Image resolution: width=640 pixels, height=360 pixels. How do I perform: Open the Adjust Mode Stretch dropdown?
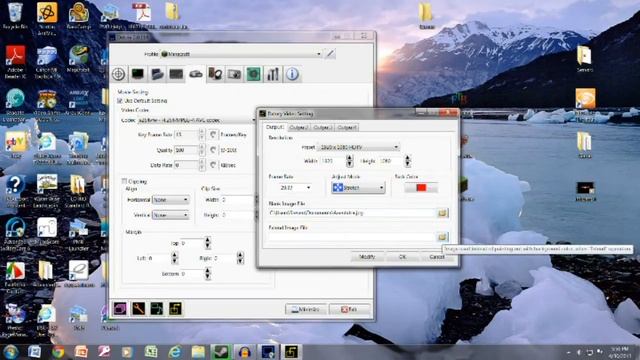[x=358, y=187]
